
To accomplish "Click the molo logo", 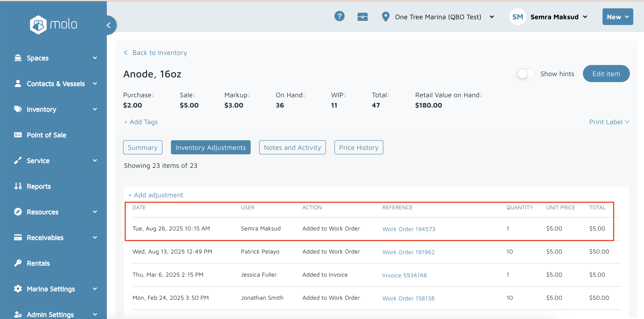I will [x=53, y=25].
